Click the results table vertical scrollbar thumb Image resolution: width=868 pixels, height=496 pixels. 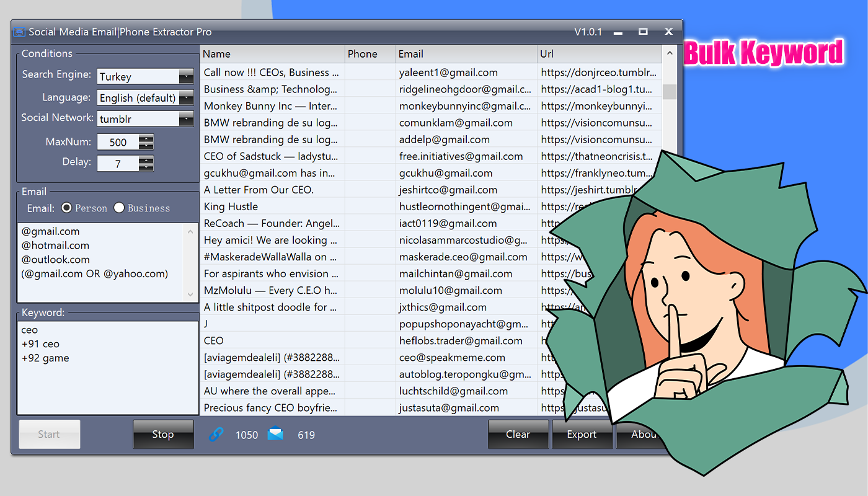(x=670, y=92)
